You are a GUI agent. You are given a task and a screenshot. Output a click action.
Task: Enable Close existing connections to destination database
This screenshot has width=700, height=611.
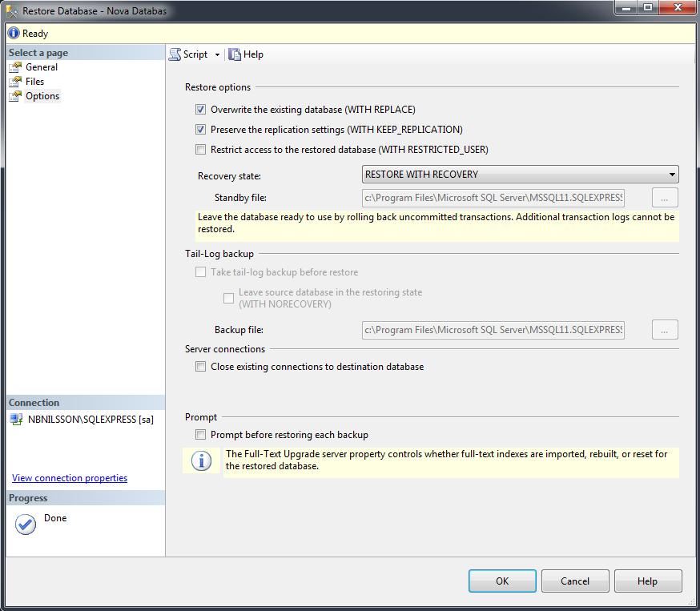point(201,367)
